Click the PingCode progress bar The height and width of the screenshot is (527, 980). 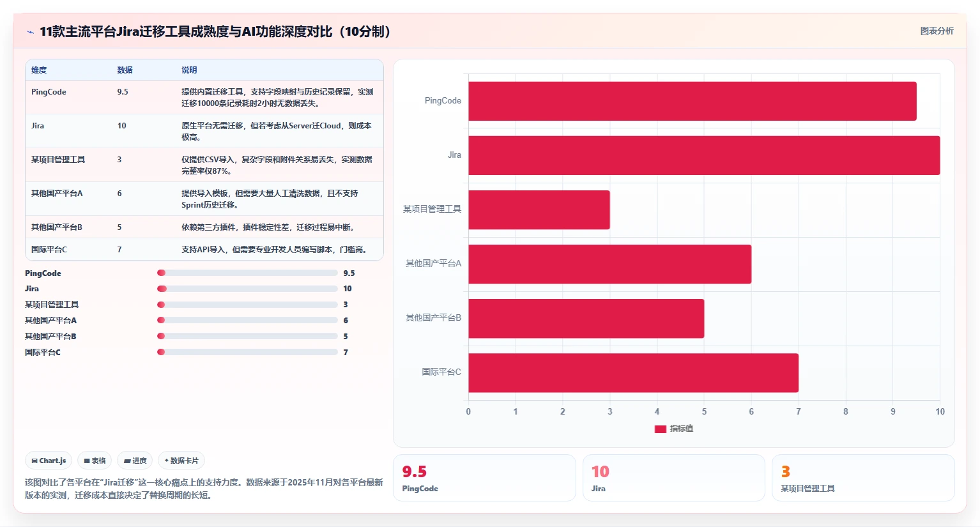click(247, 273)
